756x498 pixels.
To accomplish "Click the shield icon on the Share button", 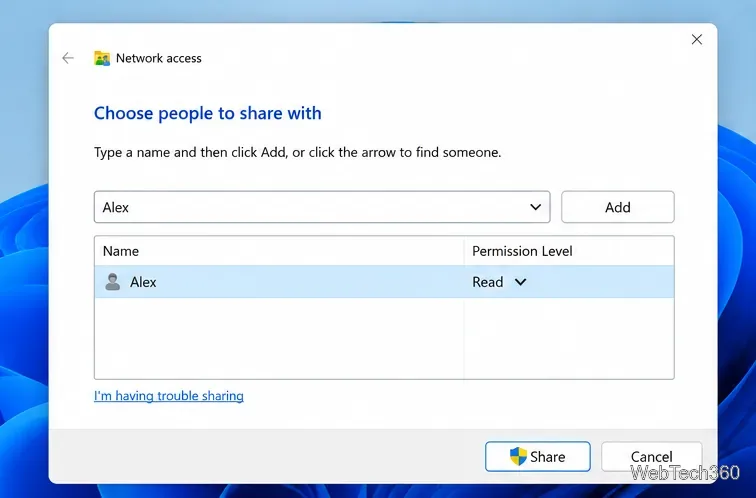I will tap(518, 456).
